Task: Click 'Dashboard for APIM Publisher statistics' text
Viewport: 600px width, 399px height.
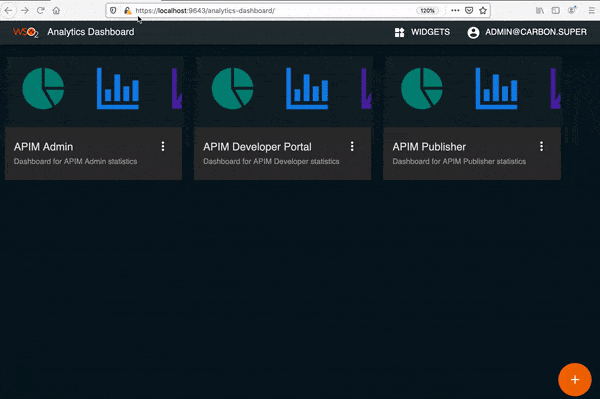Action: 459,161
